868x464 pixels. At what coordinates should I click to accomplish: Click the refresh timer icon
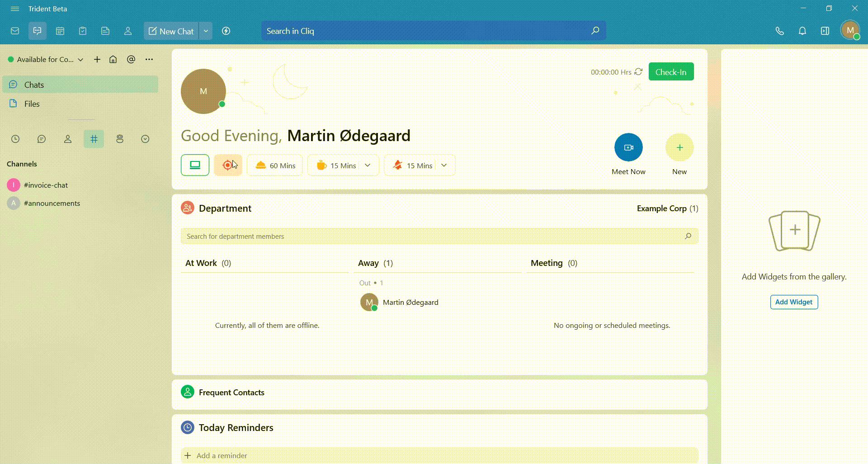[x=638, y=72]
